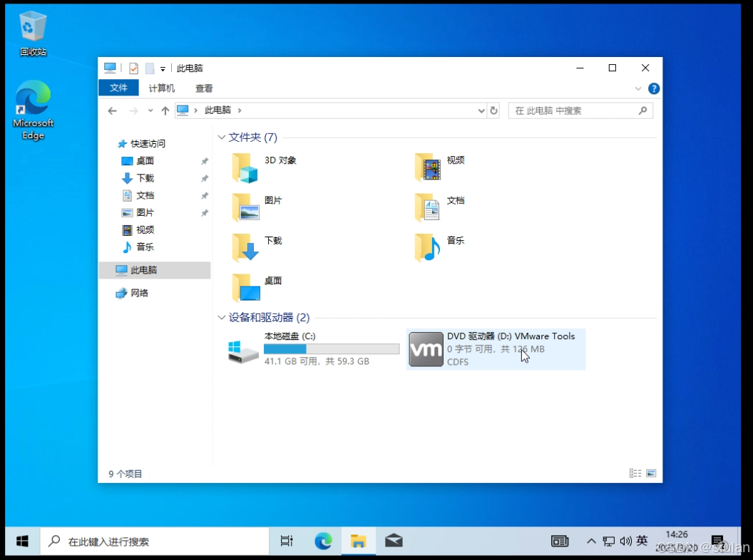Viewport: 753px width, 560px height.
Task: Switch to details view in status bar
Action: 635,474
